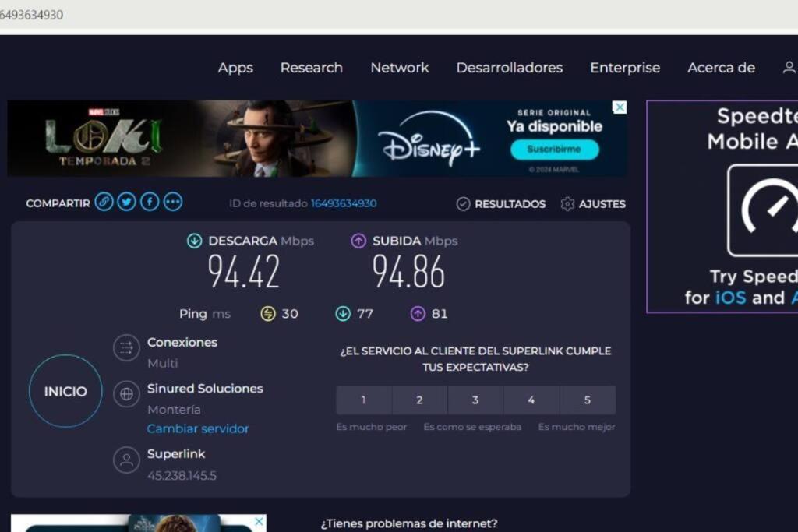Click the '¿Tienes problemas de internet?' heading
The image size is (798, 532).
[x=409, y=523]
